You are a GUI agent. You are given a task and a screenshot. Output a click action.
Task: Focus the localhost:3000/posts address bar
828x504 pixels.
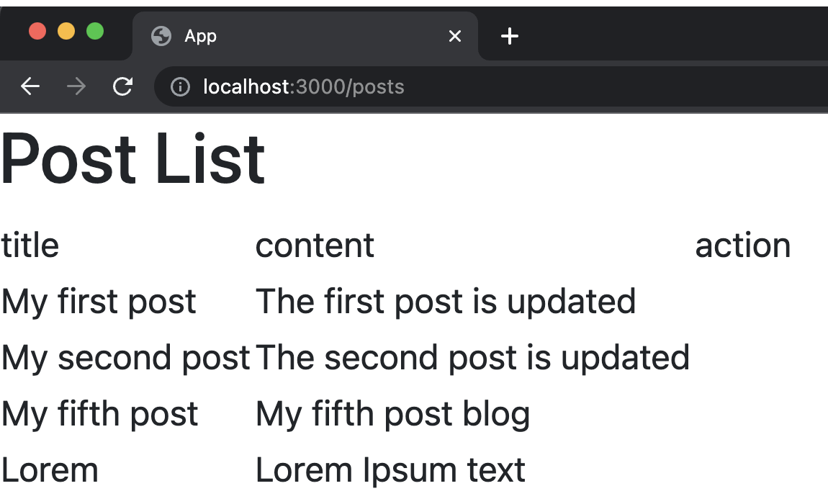point(432,87)
